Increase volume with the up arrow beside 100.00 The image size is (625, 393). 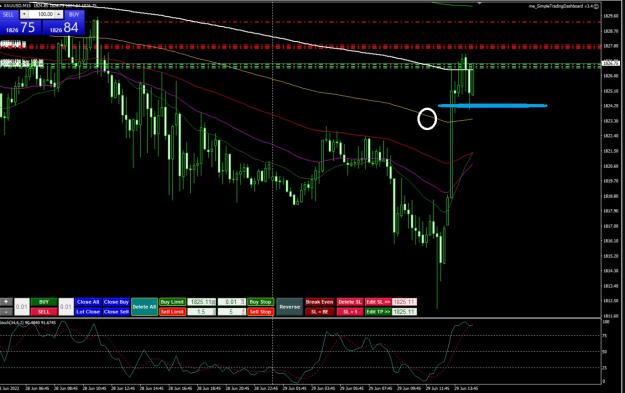point(59,14)
